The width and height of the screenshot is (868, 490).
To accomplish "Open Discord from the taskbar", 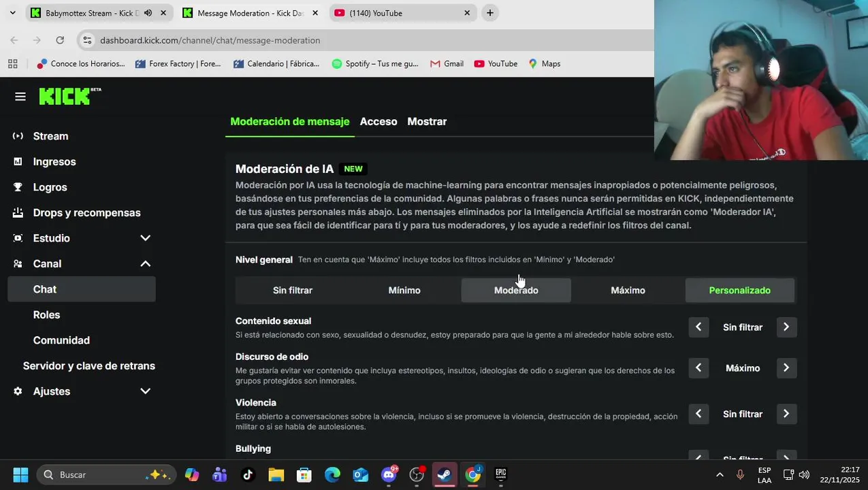I will coord(389,474).
